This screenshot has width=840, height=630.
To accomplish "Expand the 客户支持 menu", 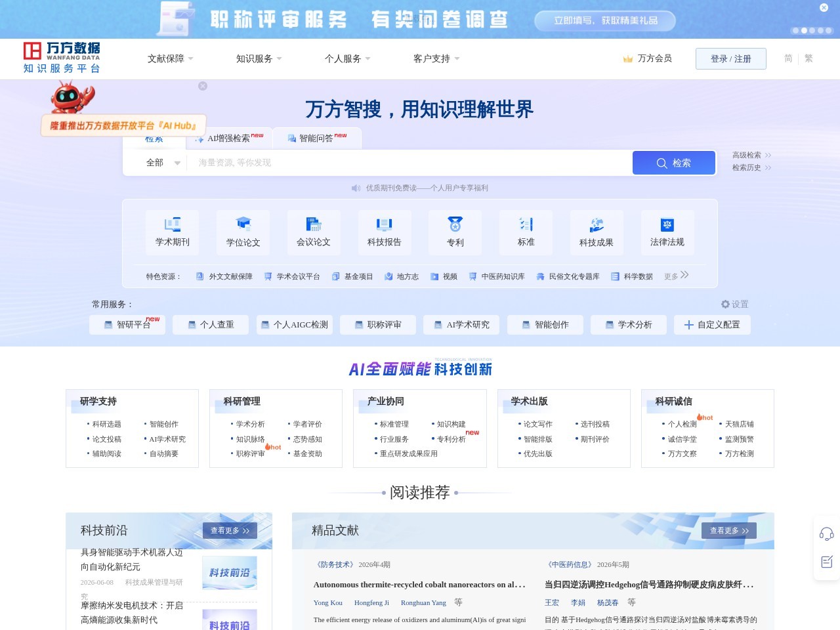I will pos(436,59).
